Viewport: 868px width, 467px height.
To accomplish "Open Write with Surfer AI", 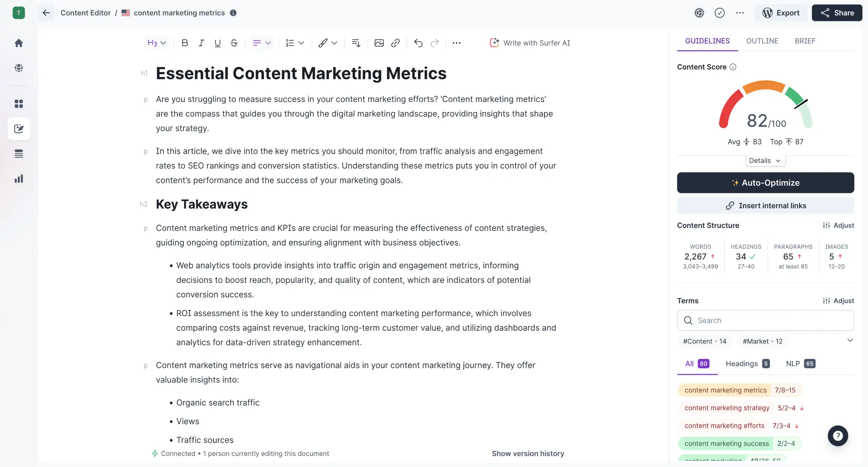I will [x=529, y=43].
